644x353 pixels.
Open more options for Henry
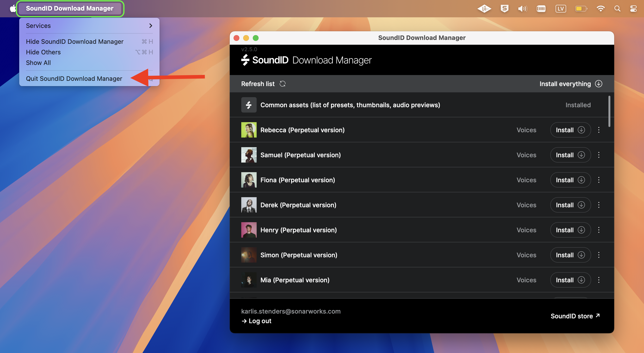tap(599, 230)
